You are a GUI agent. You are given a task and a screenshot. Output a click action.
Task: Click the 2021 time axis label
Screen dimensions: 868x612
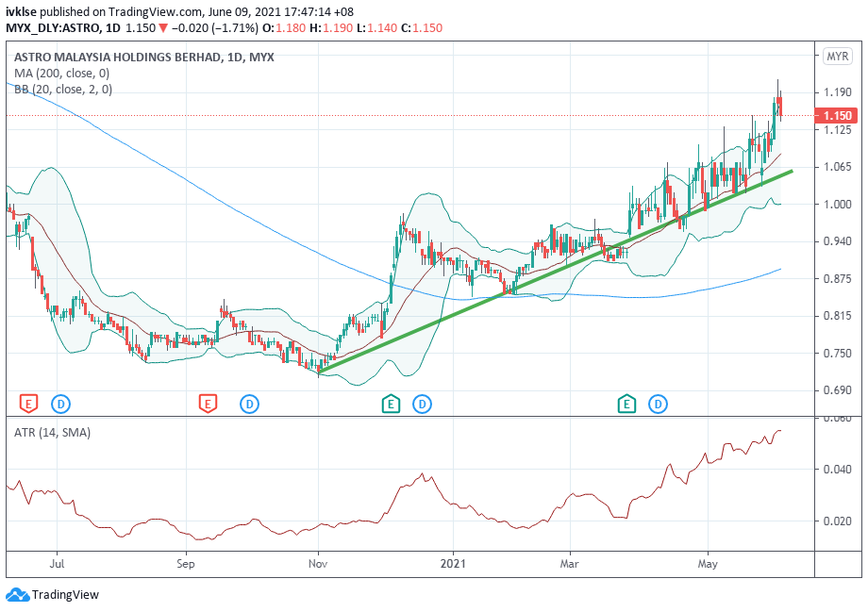(x=454, y=564)
